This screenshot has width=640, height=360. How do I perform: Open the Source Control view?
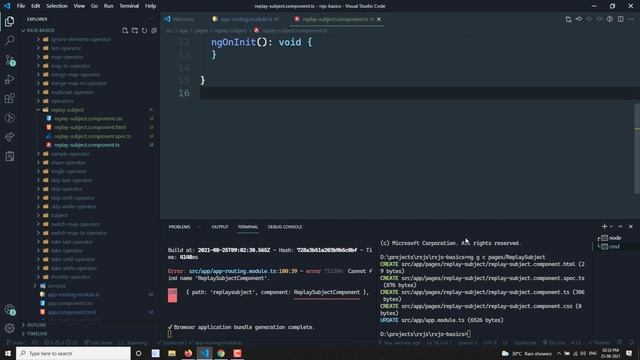point(9,60)
